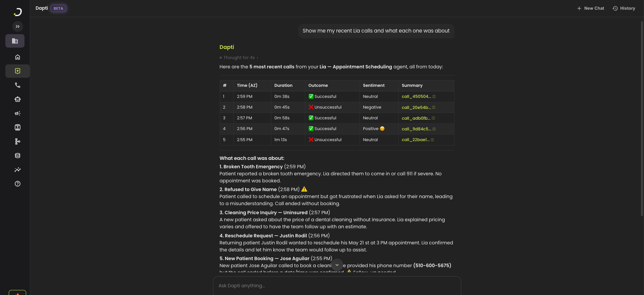Select the highlighted chat sparkle icon
This screenshot has height=295, width=644.
(x=18, y=71)
